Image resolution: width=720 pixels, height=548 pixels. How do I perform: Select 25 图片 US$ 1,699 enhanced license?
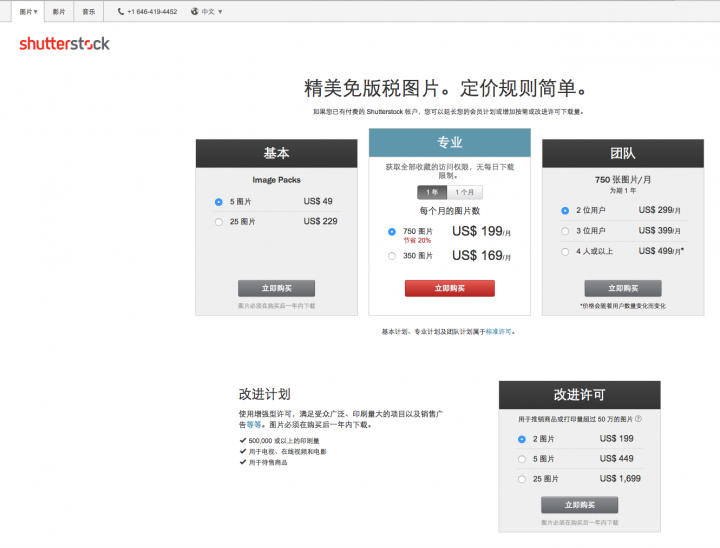click(x=522, y=479)
